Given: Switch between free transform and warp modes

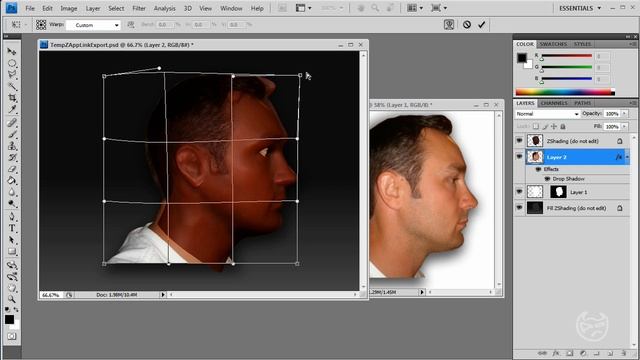Looking at the screenshot, I should click(449, 24).
